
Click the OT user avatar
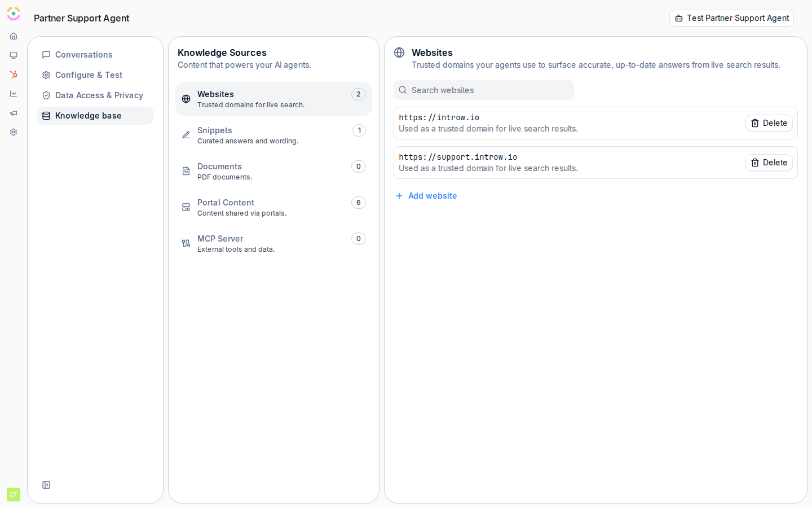[x=14, y=494]
